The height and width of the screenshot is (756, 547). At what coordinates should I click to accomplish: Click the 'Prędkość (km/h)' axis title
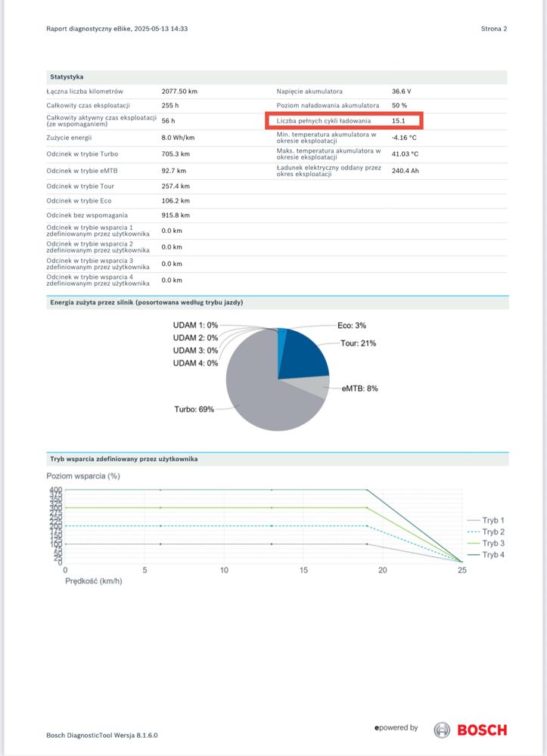pos(94,581)
